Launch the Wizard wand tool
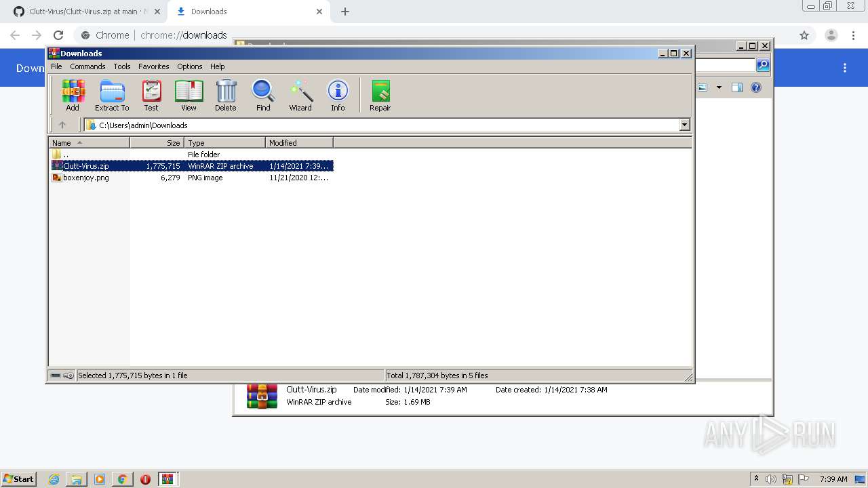The width and height of the screenshot is (868, 488). 300,96
